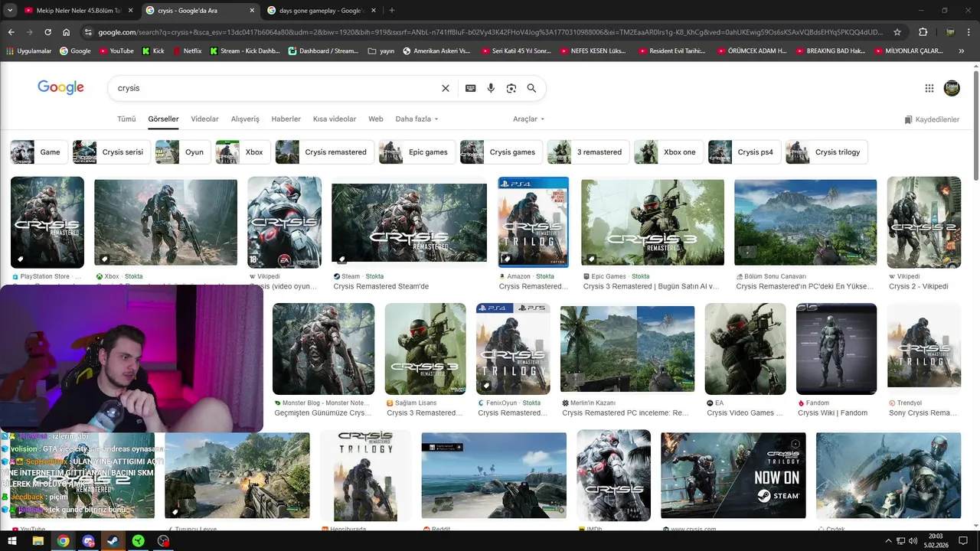Screen dimensions: 980x551
Task: Filter by 'Crysis trilogy' chip
Action: 828,152
